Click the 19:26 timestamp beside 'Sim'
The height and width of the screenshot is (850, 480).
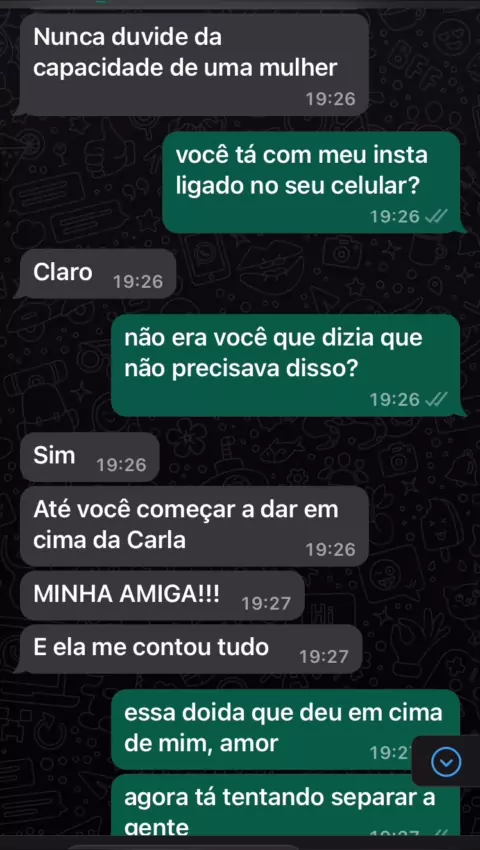click(x=121, y=465)
